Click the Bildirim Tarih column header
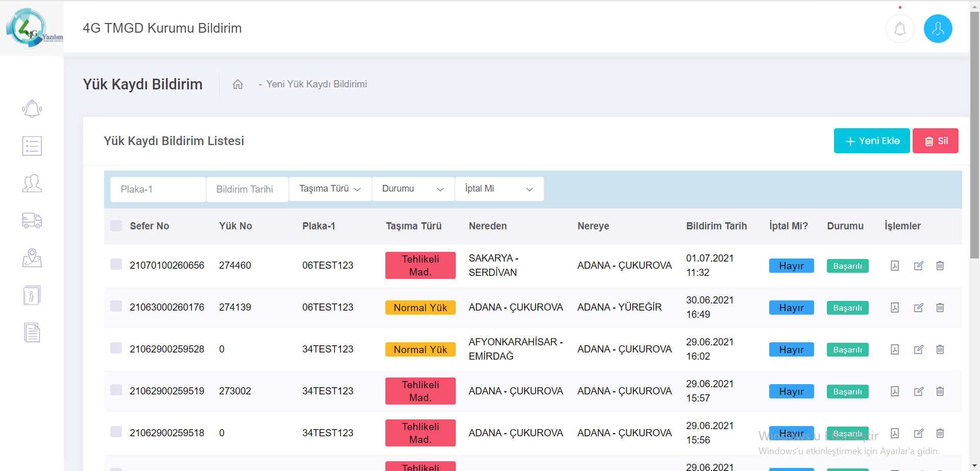 (x=716, y=226)
